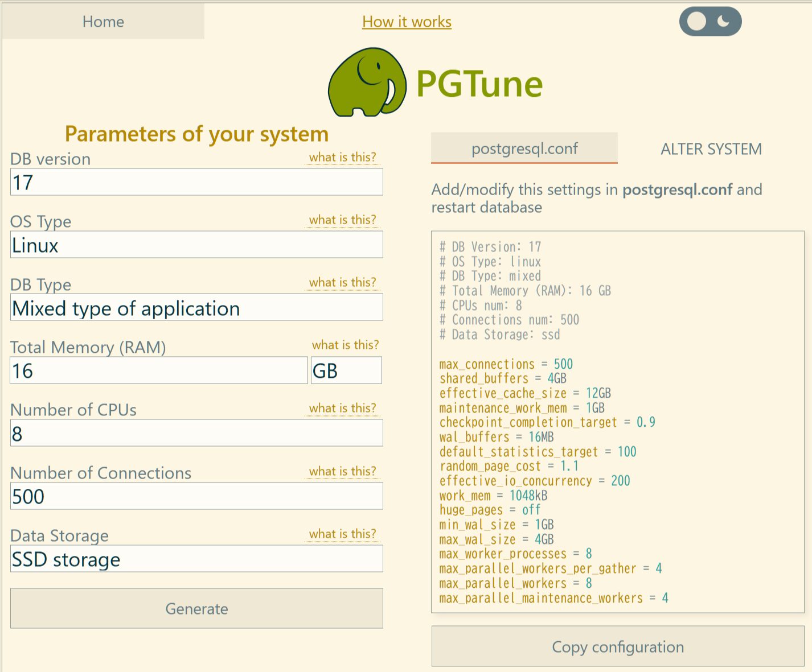Click the Copy configuration button

617,647
